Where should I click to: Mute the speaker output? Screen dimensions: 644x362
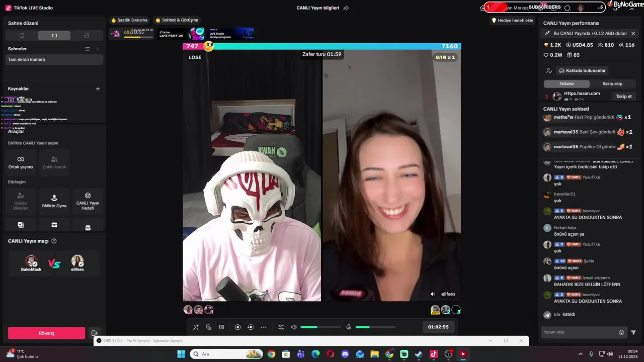point(294,327)
